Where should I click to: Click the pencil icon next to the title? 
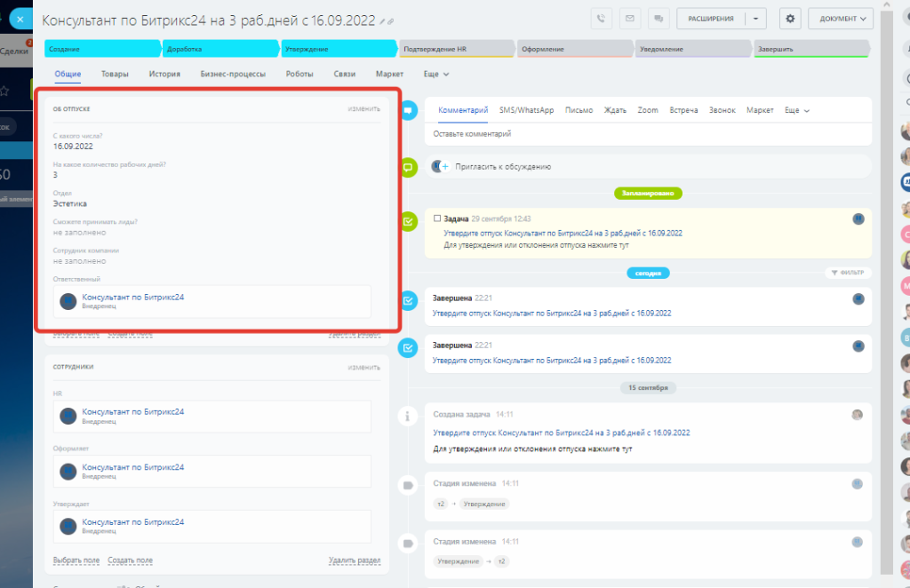[382, 22]
